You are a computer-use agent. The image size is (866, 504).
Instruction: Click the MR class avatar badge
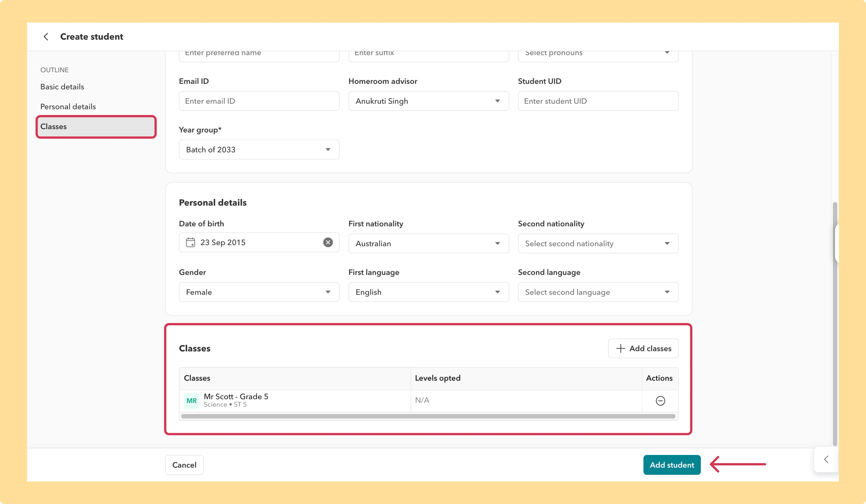[191, 401]
